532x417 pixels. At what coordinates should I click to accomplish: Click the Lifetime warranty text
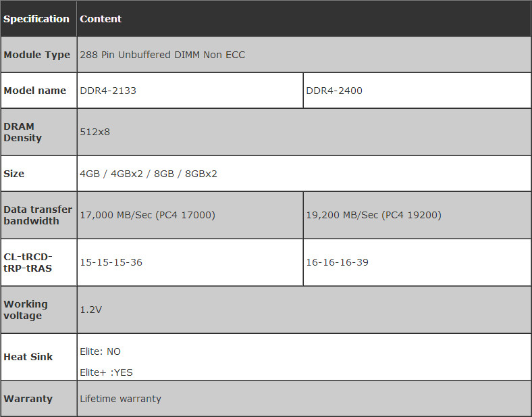click(120, 399)
